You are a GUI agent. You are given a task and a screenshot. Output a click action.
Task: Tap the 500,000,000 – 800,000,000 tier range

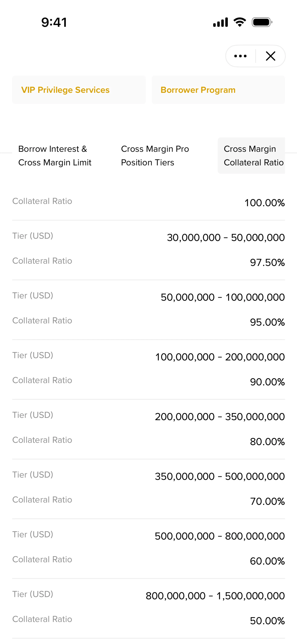[220, 536]
